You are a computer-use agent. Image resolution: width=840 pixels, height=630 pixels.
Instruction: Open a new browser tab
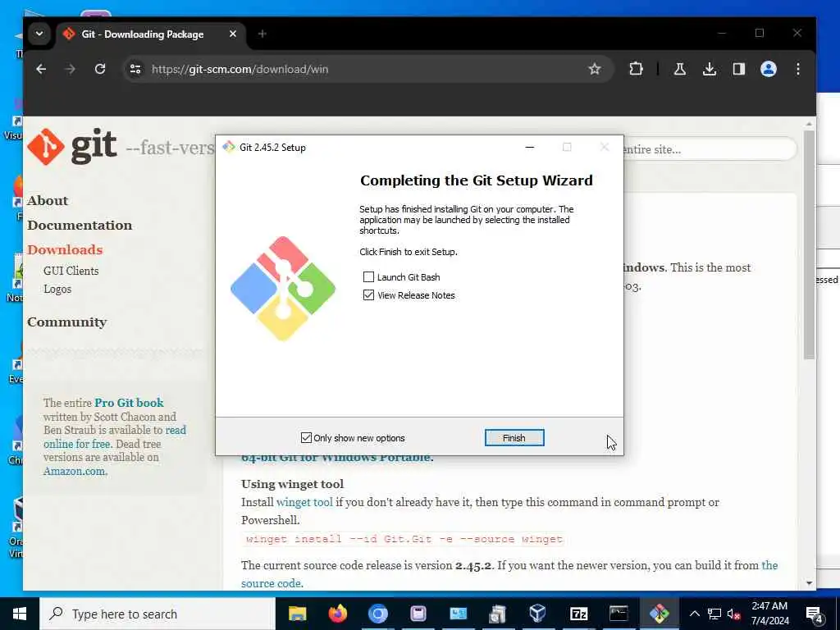tap(262, 34)
